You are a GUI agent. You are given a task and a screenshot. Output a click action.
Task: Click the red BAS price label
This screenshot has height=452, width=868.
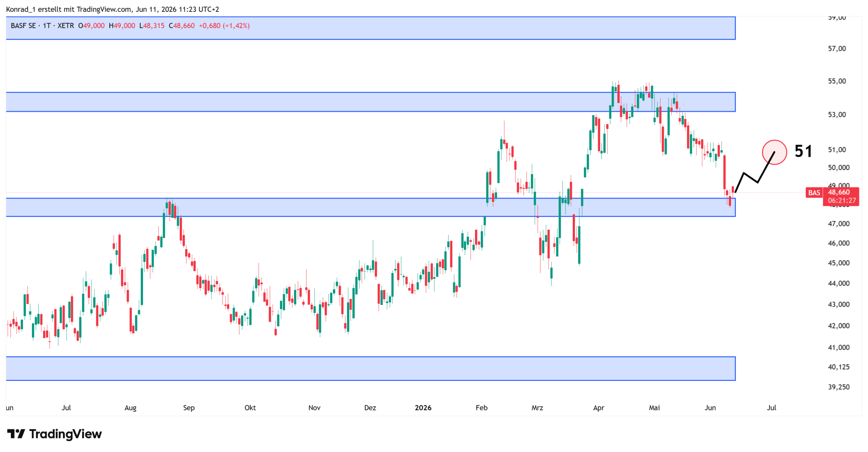click(814, 193)
